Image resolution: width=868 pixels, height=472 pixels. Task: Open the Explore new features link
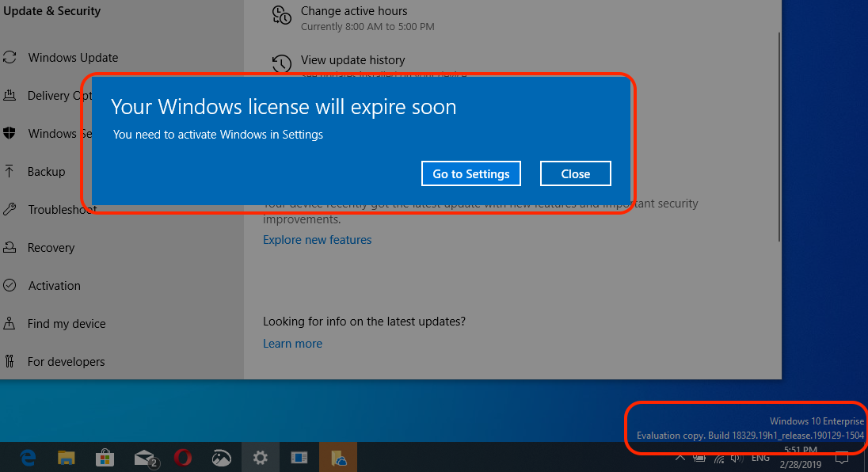coord(318,240)
